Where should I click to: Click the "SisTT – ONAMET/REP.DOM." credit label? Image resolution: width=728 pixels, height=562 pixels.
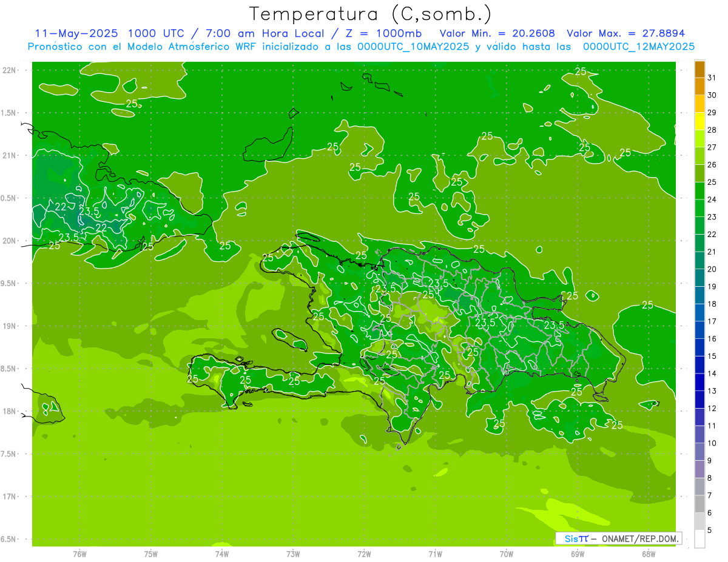pos(618,538)
